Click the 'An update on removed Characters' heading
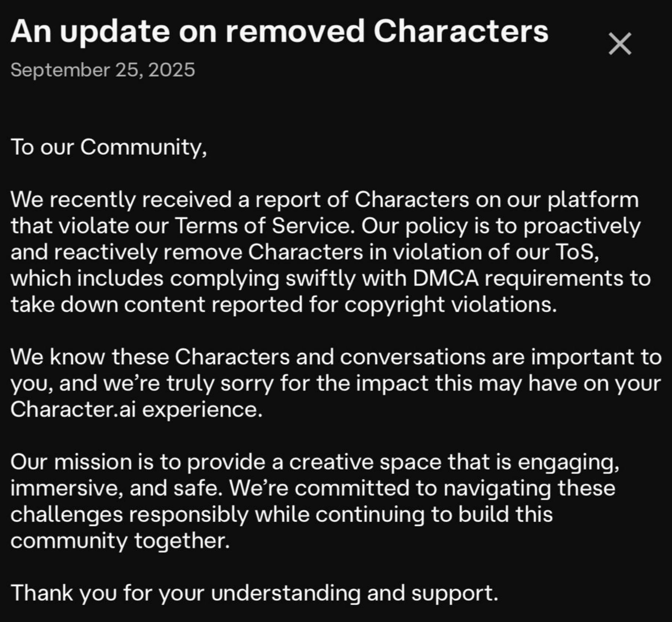672x622 pixels. click(x=279, y=32)
